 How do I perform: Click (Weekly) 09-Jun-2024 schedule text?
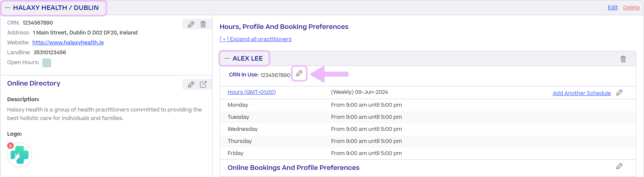pyautogui.click(x=359, y=92)
